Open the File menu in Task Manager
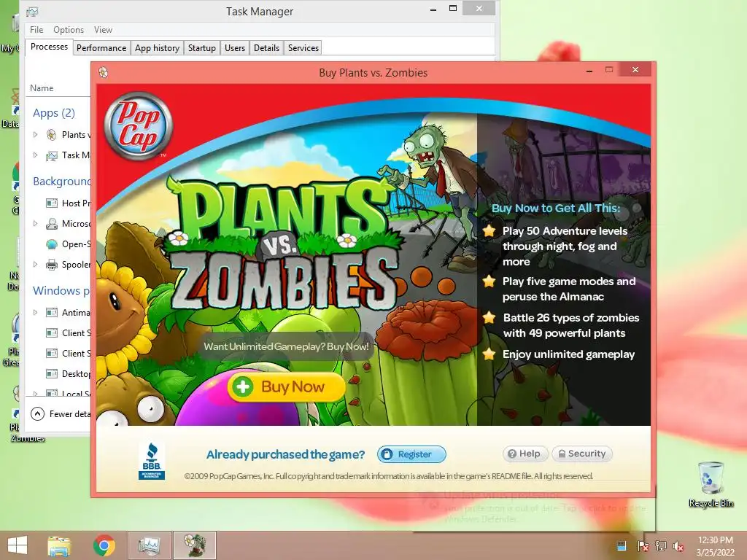The height and width of the screenshot is (560, 747). (x=36, y=29)
